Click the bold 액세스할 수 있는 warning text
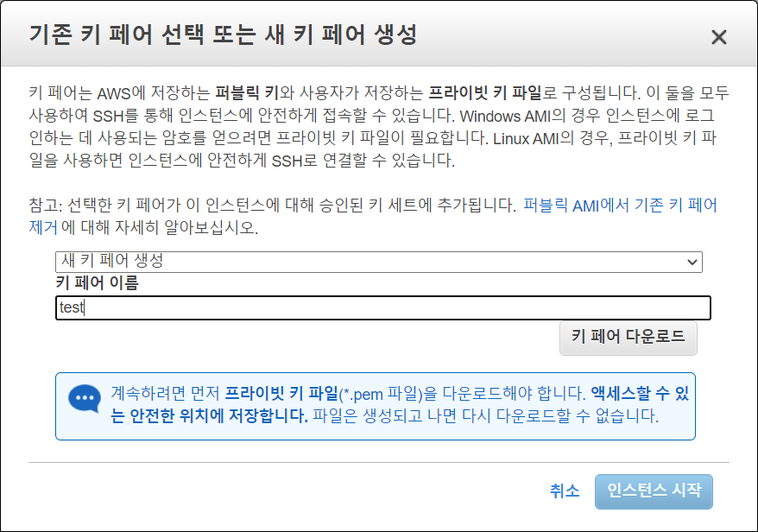 click(640, 393)
